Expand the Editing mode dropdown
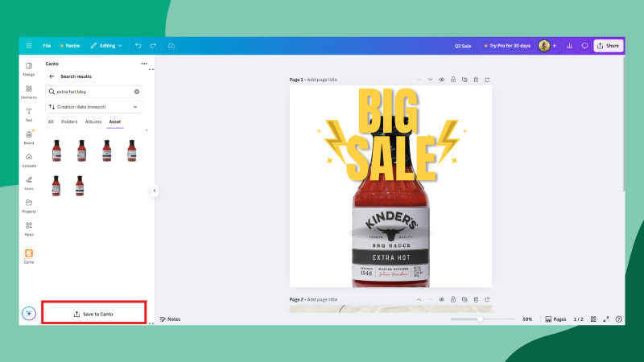Screen dimensions: 644x362 pos(106,46)
